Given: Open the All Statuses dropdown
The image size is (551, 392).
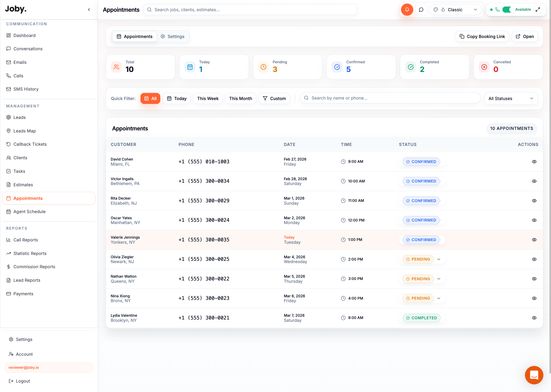Looking at the screenshot, I should tap(511, 99).
